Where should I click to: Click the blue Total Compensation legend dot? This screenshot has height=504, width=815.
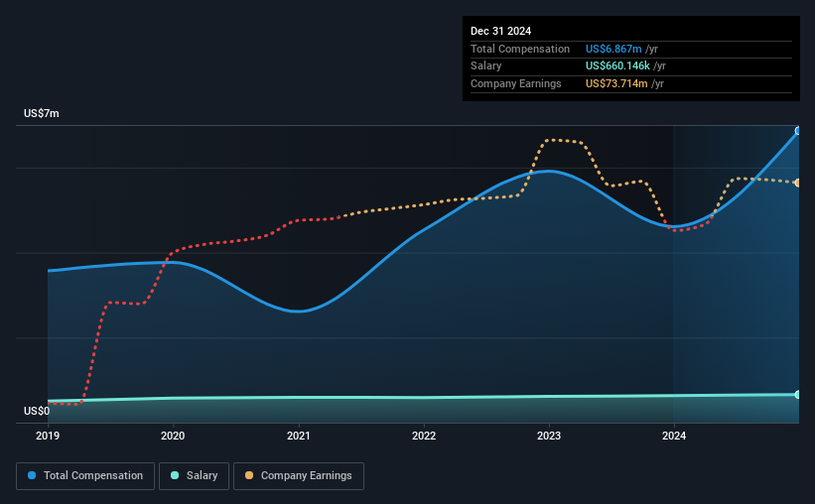tap(32, 475)
